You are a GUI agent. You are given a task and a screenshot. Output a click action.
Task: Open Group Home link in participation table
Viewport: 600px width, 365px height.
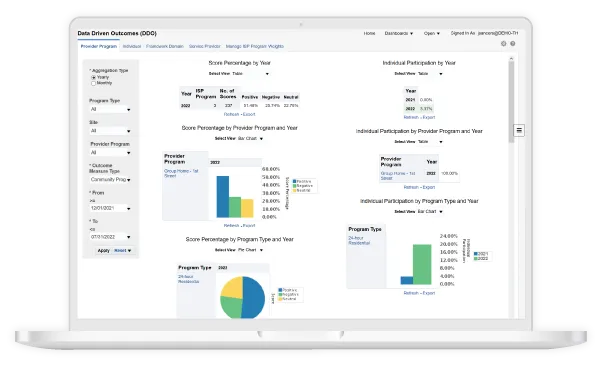click(x=398, y=176)
